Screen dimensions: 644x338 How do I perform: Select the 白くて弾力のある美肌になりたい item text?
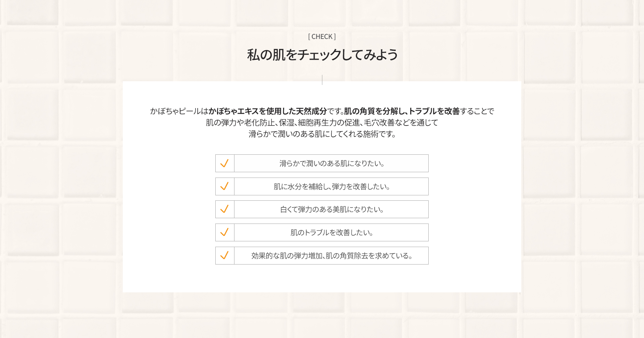332,209
